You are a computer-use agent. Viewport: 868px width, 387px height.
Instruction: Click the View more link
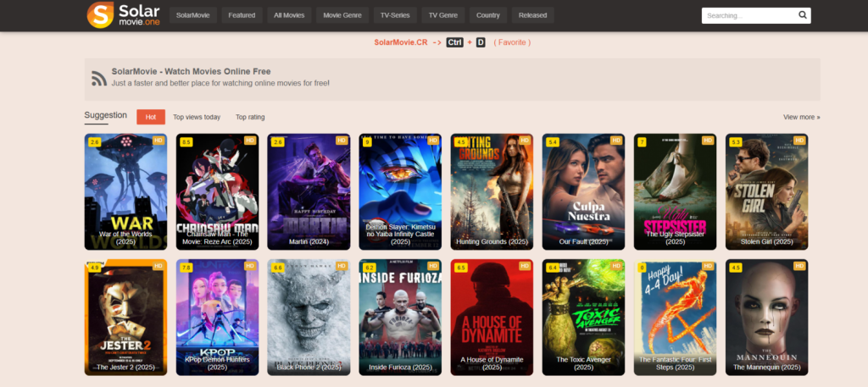(802, 117)
